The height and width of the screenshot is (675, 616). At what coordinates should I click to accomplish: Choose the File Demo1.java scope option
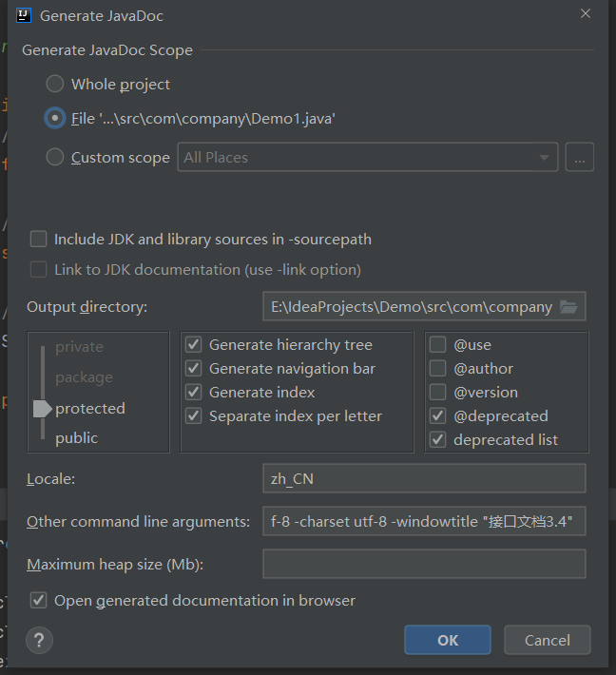[55, 118]
